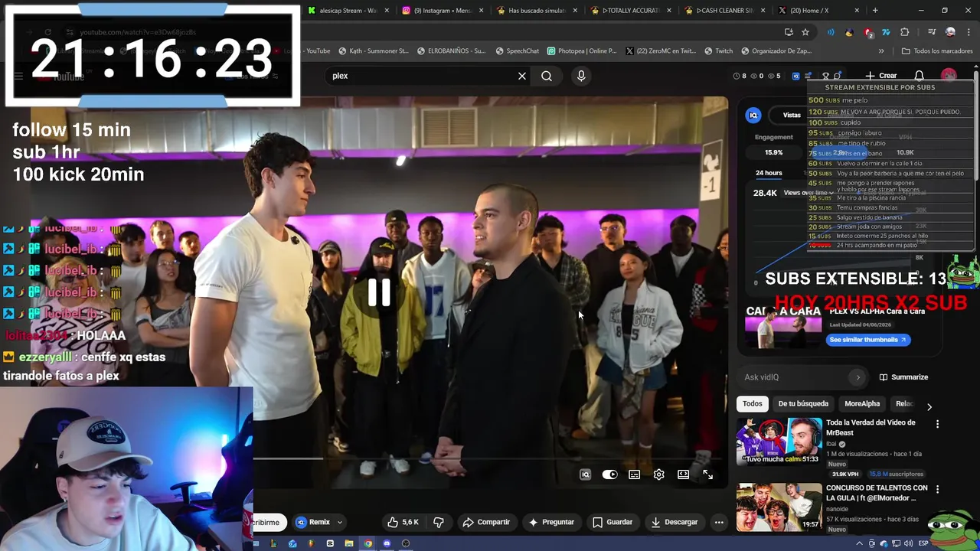Viewport: 980px width, 551px height.
Task: Open Ibai's MrBeast video thumbnail
Action: [779, 441]
